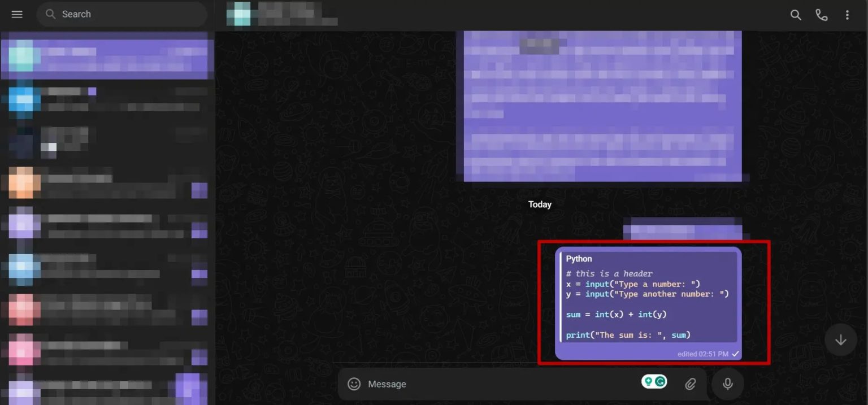Open search within the current conversation
The image size is (868, 405).
pyautogui.click(x=796, y=15)
